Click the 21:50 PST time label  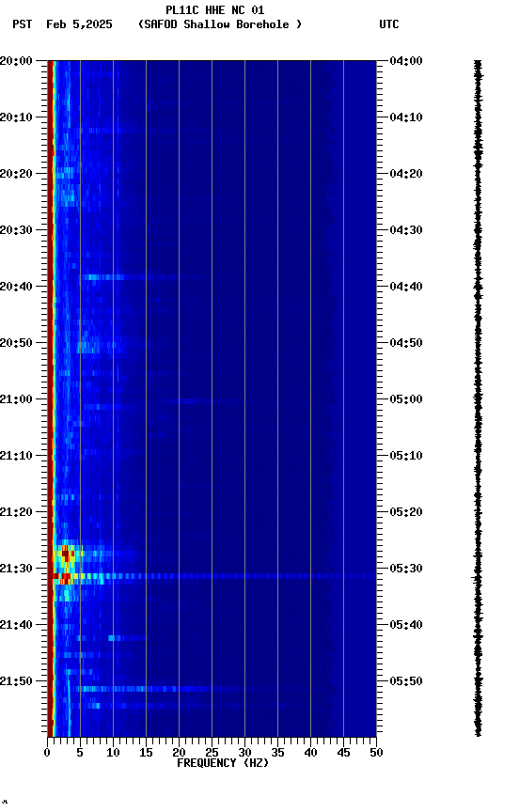click(16, 681)
